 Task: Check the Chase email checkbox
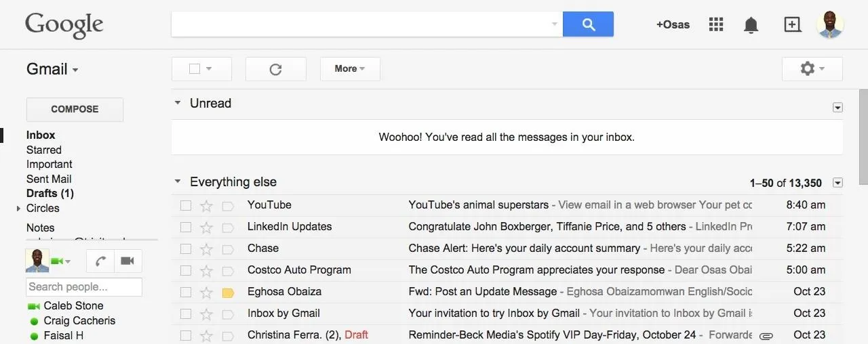click(x=186, y=249)
